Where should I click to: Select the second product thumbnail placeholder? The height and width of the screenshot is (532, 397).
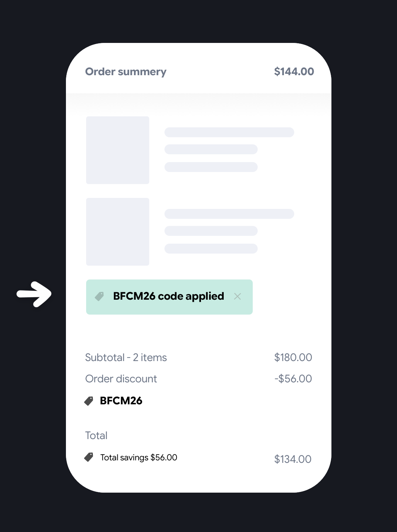click(118, 232)
